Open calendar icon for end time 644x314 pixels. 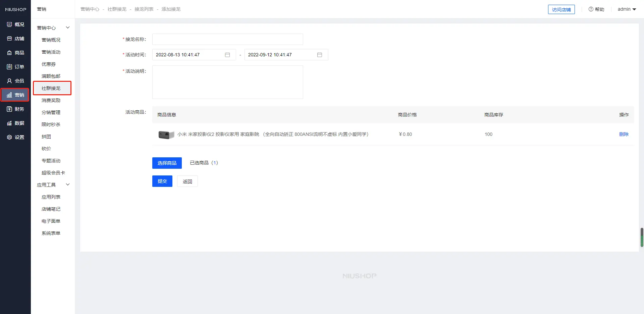(x=320, y=55)
